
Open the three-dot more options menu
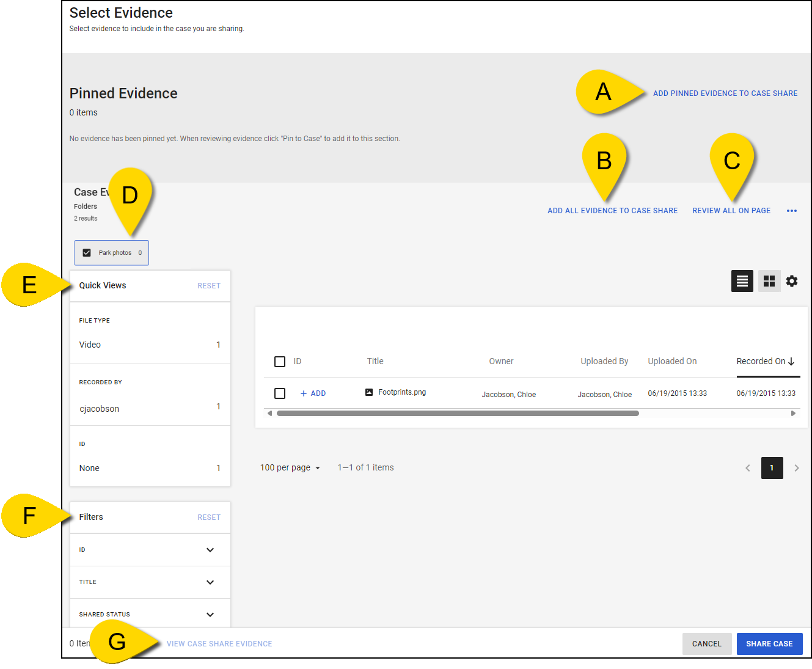click(x=792, y=211)
